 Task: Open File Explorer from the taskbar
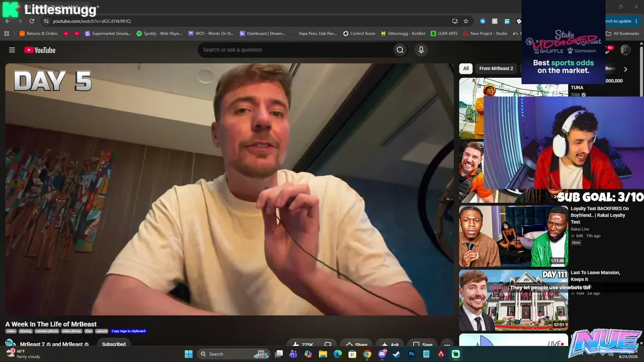point(323,354)
